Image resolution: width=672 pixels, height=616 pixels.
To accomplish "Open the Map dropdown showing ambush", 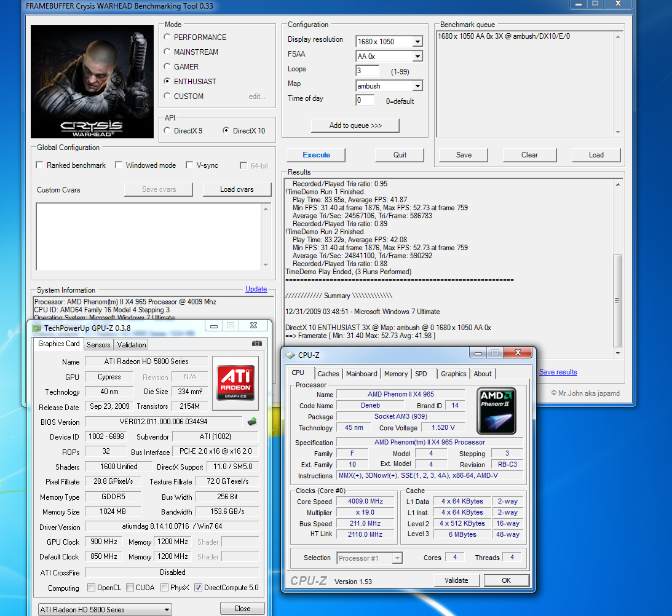I will [x=417, y=85].
